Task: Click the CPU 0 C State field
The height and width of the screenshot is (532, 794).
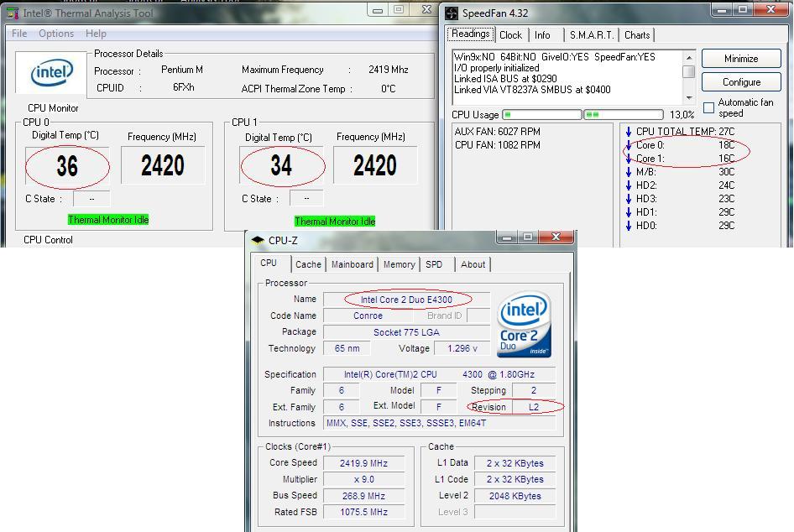Action: [91, 198]
